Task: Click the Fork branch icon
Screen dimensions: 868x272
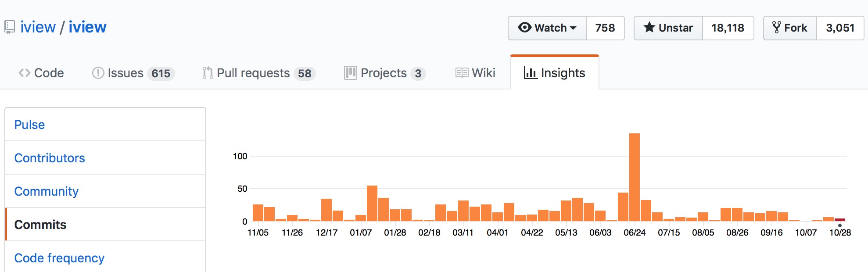Action: (x=777, y=28)
